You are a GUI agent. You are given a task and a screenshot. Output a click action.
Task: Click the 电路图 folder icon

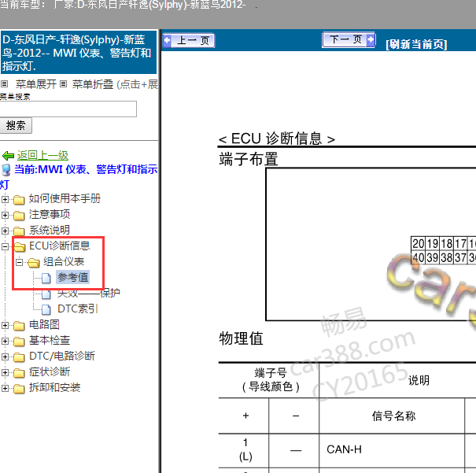pyautogui.click(x=19, y=326)
